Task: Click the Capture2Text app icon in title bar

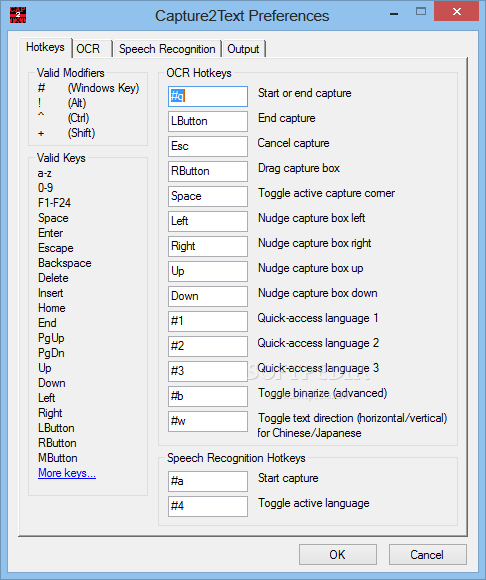Action: click(17, 15)
